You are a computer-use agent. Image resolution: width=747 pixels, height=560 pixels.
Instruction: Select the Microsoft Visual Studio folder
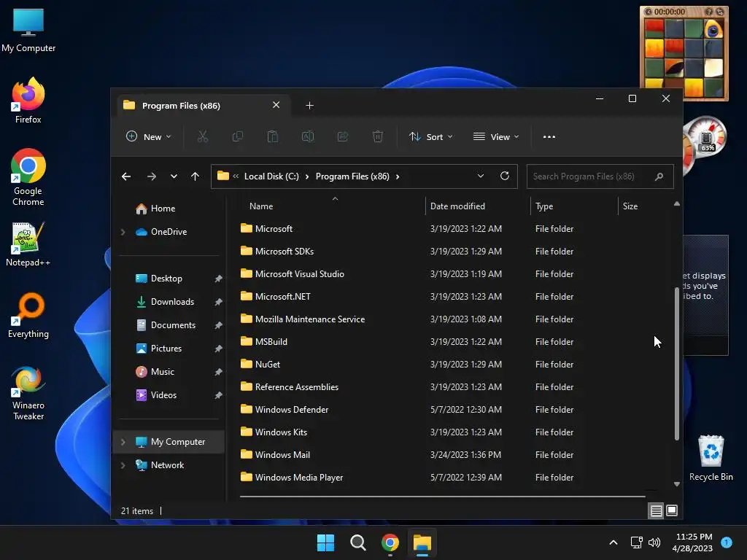click(299, 274)
